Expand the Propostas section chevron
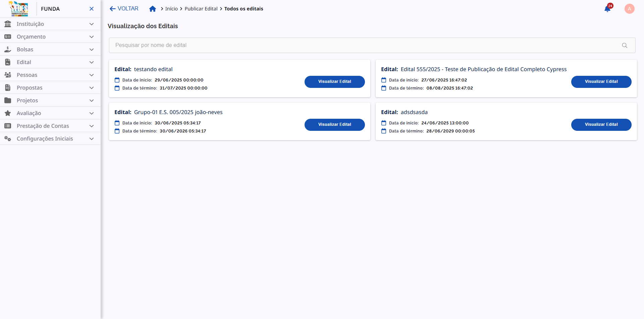The height and width of the screenshot is (319, 644). tap(92, 88)
